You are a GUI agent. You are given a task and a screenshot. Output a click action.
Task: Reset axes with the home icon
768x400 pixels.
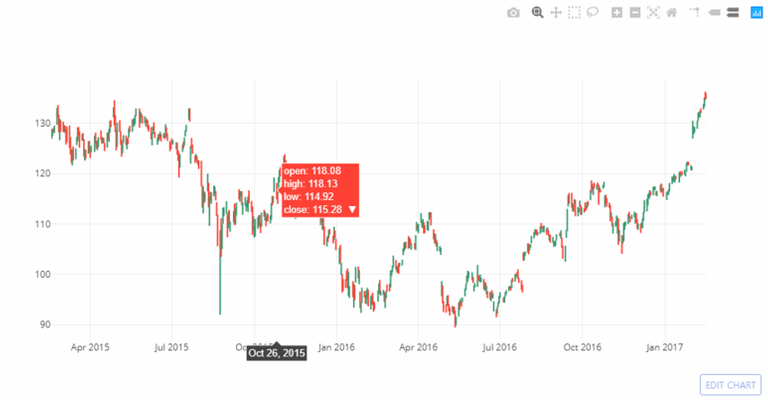(x=672, y=13)
